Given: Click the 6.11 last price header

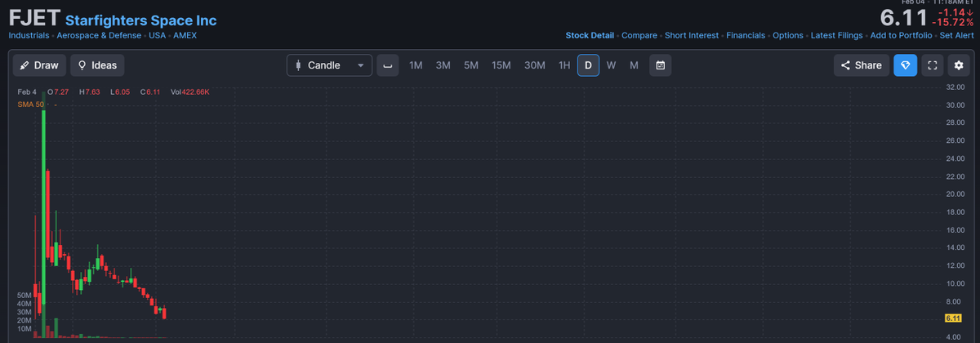Looking at the screenshot, I should (x=904, y=18).
